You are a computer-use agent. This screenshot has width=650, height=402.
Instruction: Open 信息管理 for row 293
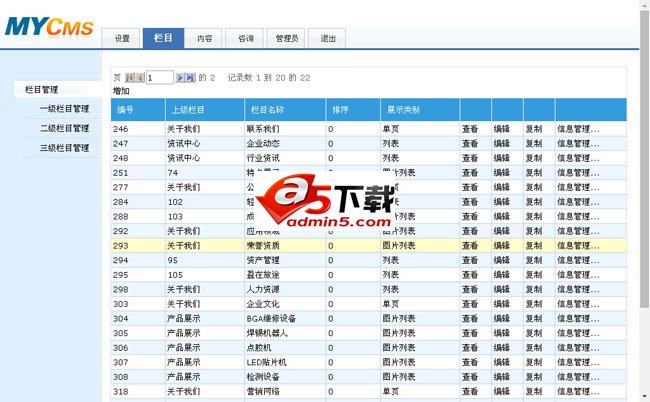tap(578, 245)
